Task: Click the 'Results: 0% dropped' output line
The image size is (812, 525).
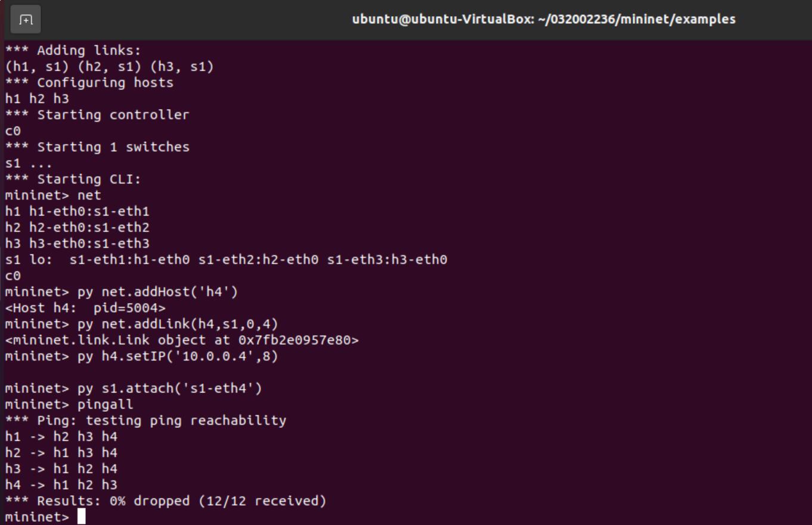Action: coord(166,501)
